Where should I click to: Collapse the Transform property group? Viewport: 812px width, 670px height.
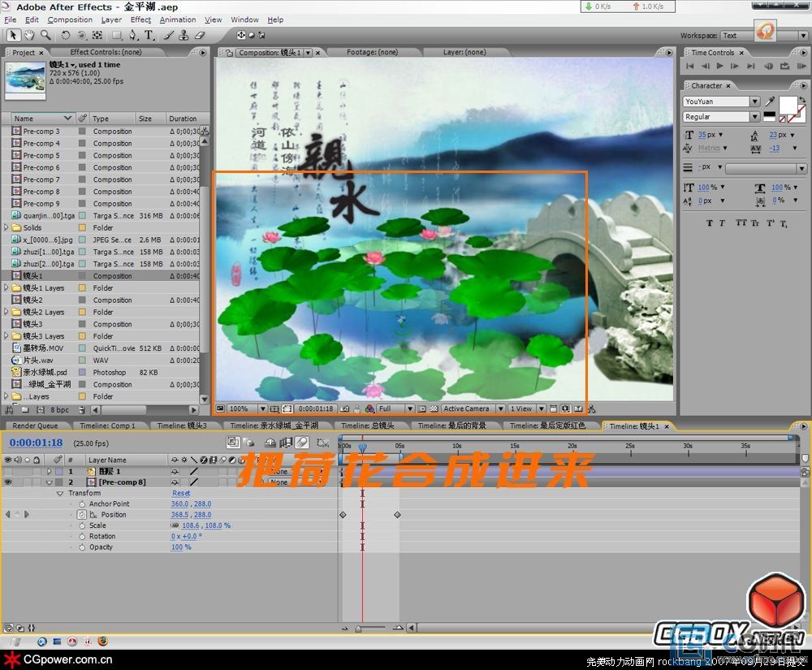59,494
